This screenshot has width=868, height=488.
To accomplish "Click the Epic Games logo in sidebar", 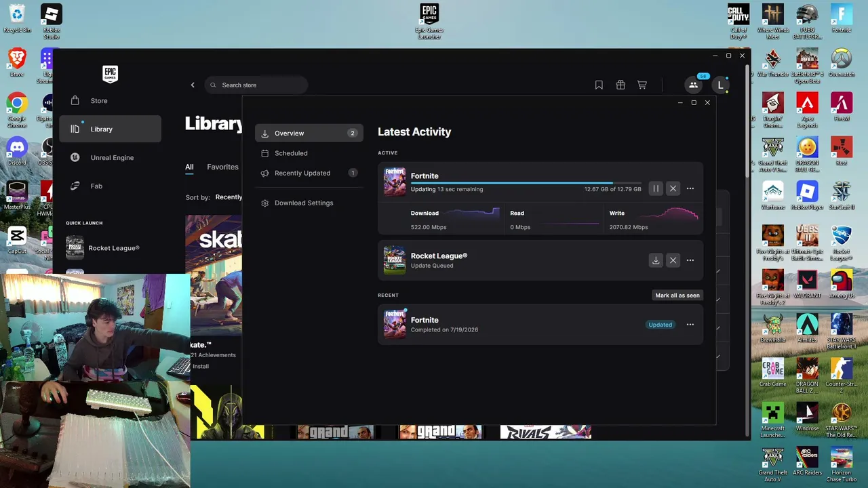I will (x=110, y=74).
